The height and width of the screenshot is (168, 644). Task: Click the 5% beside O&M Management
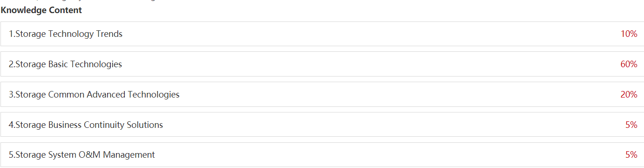tap(631, 154)
